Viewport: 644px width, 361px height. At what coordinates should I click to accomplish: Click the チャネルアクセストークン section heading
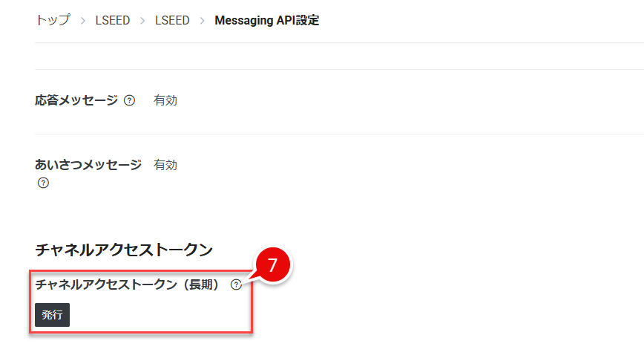click(124, 249)
